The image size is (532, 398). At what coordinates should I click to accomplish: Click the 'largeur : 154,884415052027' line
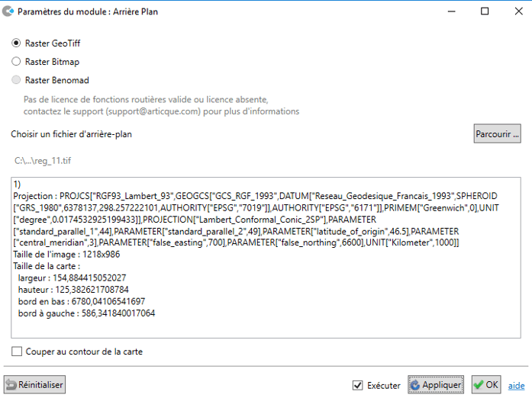(x=72, y=278)
